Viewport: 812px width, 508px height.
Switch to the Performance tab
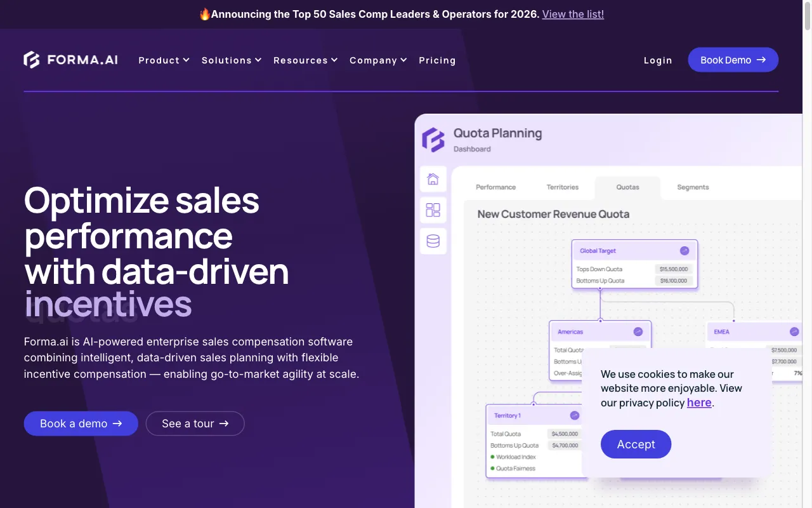496,187
